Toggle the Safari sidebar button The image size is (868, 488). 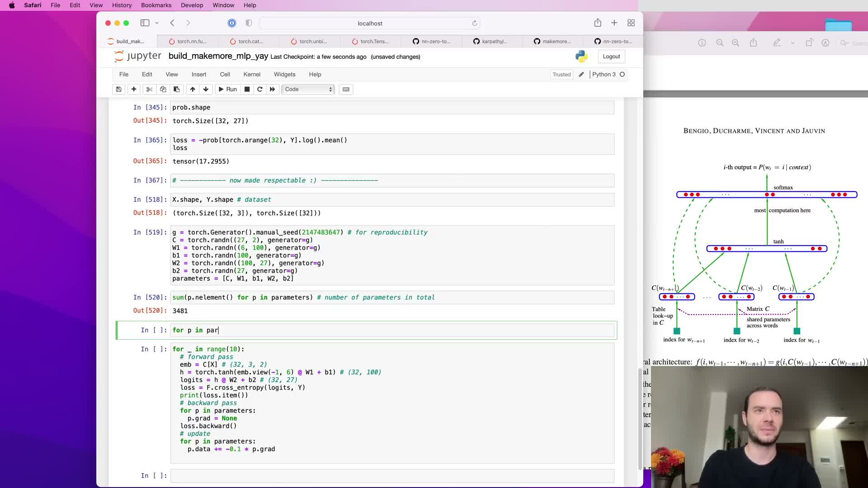pyautogui.click(x=145, y=23)
